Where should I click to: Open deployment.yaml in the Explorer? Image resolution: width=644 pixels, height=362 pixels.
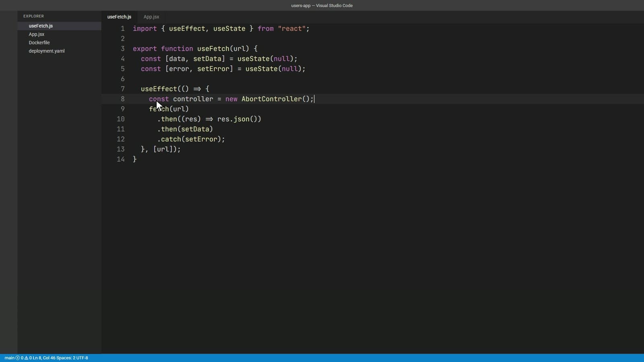(x=59, y=51)
